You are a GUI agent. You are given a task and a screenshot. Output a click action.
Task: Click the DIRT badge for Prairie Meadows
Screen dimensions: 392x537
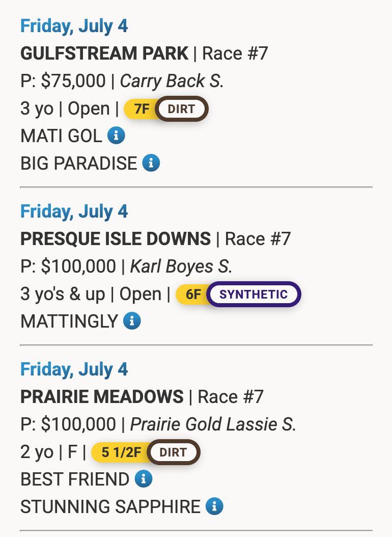pyautogui.click(x=174, y=452)
